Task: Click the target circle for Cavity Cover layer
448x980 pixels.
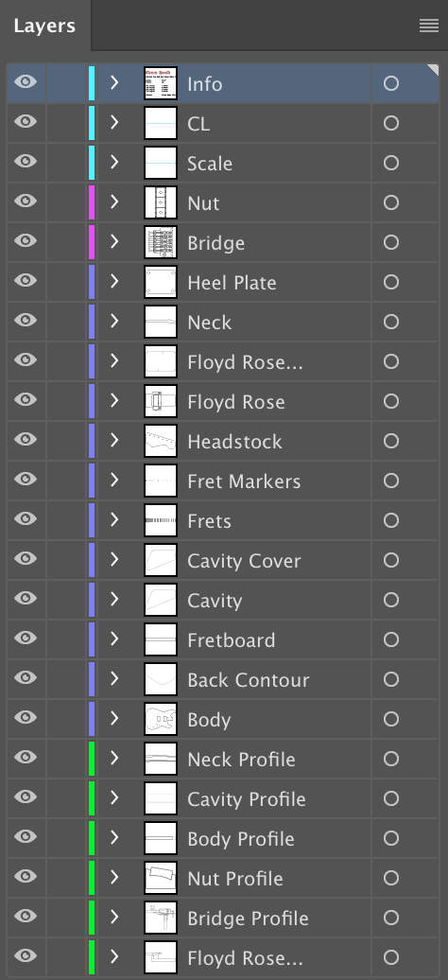Action: [x=391, y=561]
